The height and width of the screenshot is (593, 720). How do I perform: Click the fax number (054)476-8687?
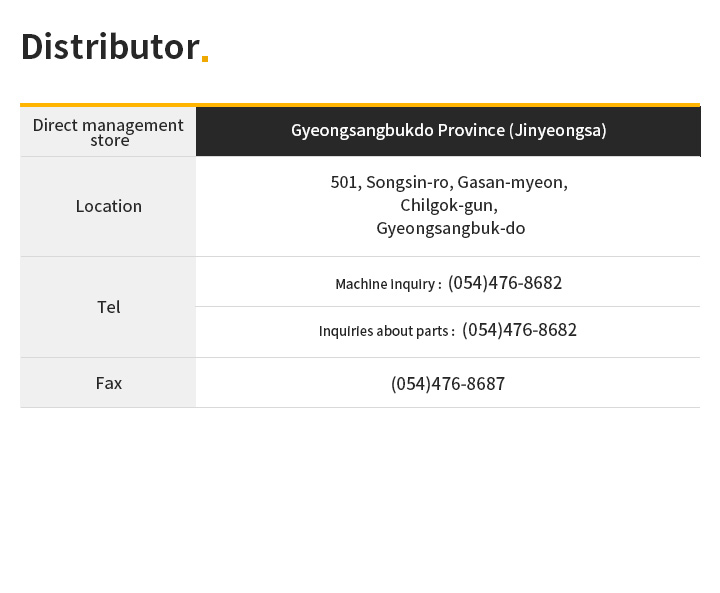pos(448,384)
